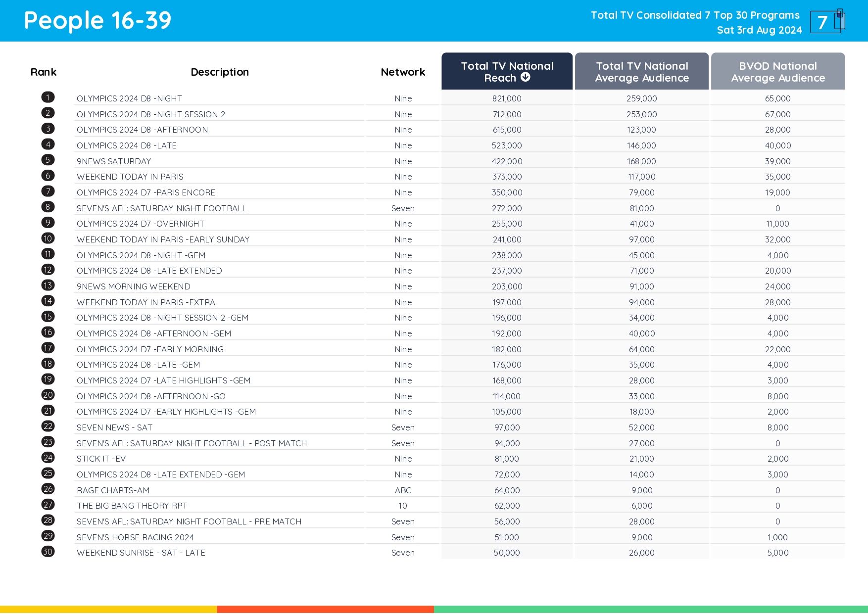Toggle the BVOD National Average Audience column header
The height and width of the screenshot is (614, 868).
click(x=777, y=71)
